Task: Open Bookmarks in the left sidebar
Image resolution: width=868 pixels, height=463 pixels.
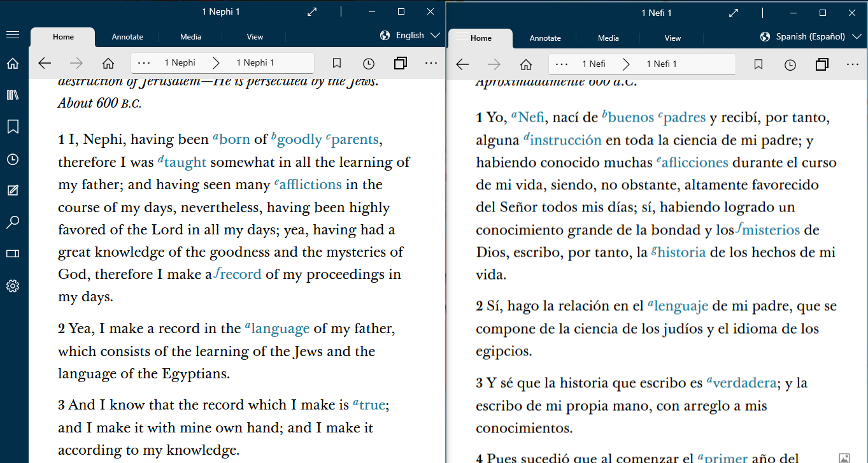Action: click(13, 127)
